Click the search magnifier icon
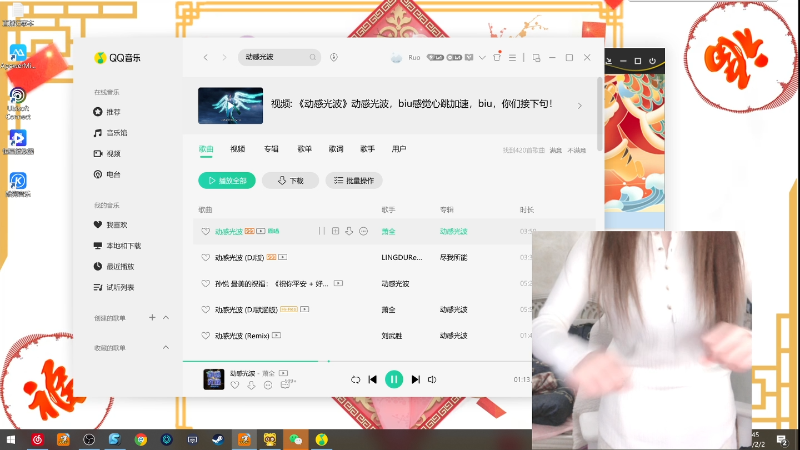 [313, 57]
